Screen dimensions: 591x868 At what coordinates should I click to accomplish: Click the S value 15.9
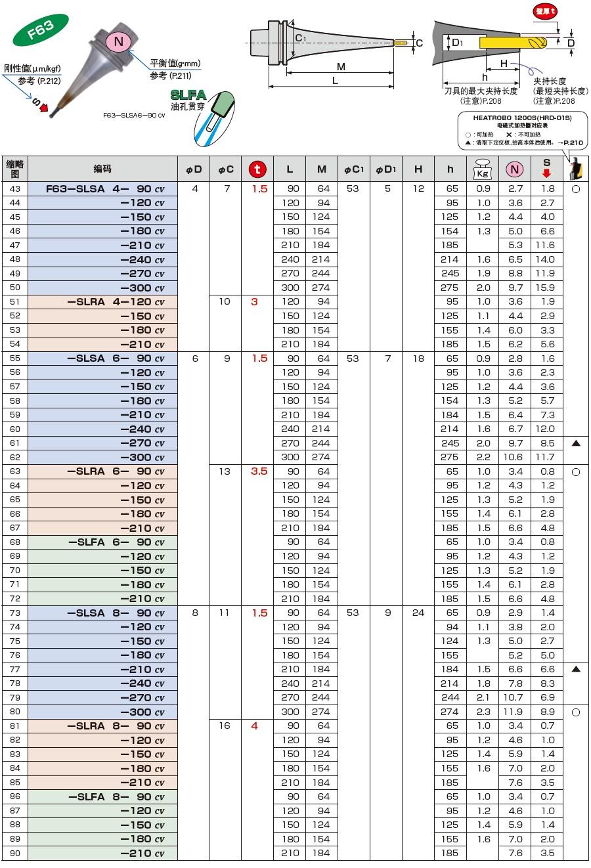coord(545,288)
